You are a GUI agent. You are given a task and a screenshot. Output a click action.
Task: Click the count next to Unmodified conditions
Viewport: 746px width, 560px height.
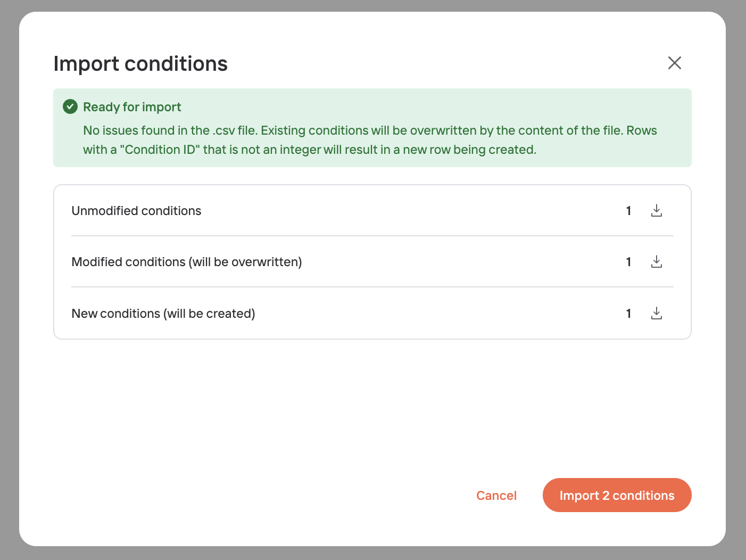(x=628, y=211)
